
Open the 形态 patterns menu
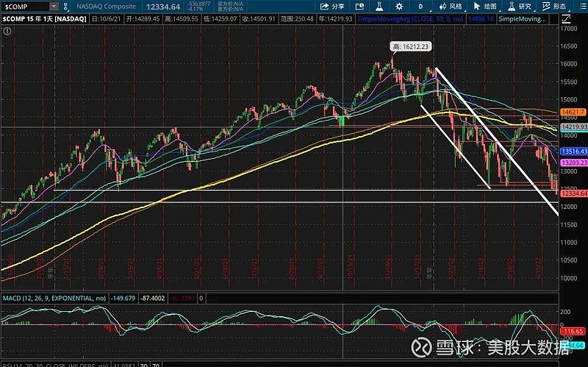(x=555, y=7)
